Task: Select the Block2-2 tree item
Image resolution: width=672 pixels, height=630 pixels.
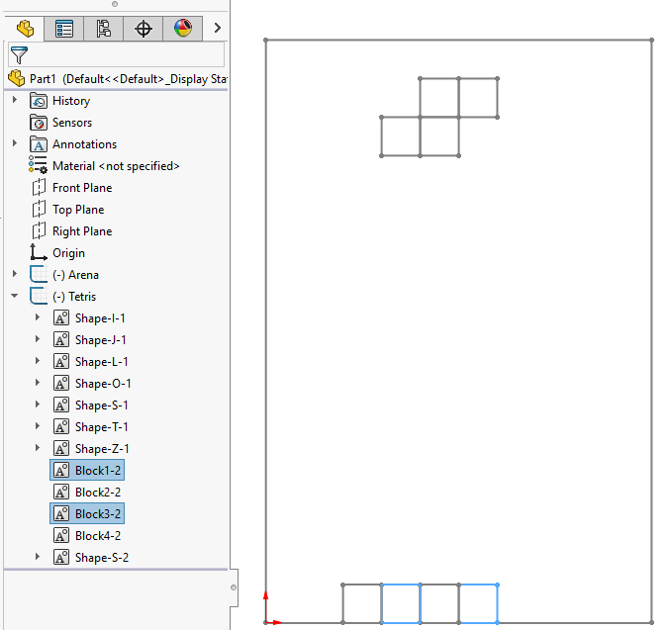Action: [98, 493]
